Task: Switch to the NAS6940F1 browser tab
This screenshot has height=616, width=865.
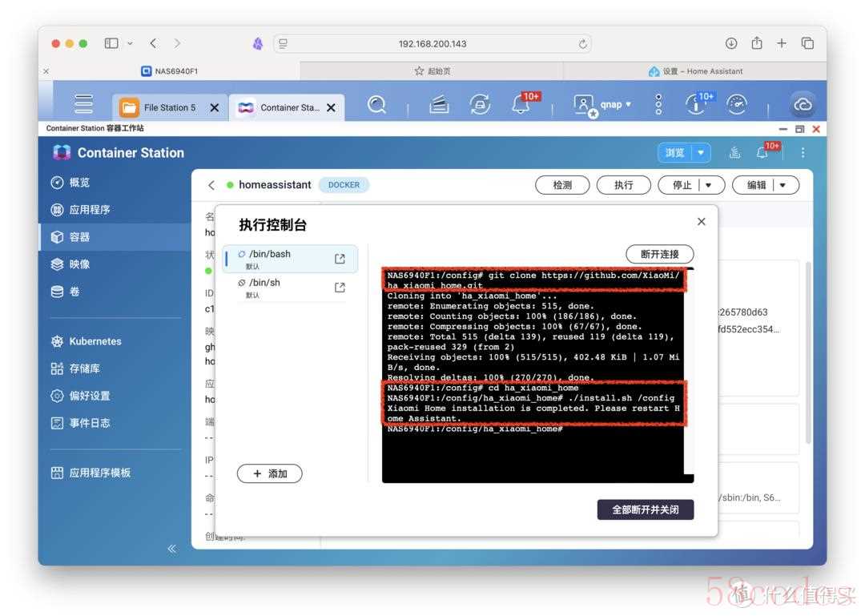Action: point(169,71)
